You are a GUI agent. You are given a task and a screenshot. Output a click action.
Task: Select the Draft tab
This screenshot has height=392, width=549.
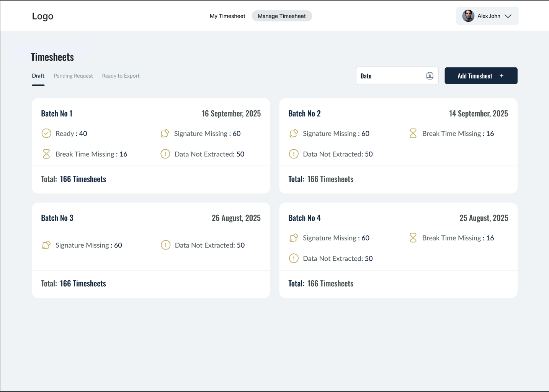point(38,75)
